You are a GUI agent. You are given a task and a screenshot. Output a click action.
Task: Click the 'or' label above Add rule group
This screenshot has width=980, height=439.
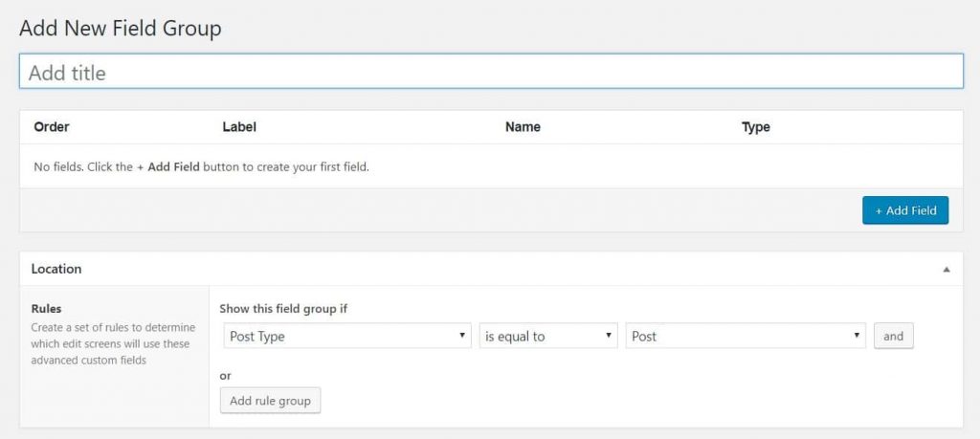click(x=226, y=376)
